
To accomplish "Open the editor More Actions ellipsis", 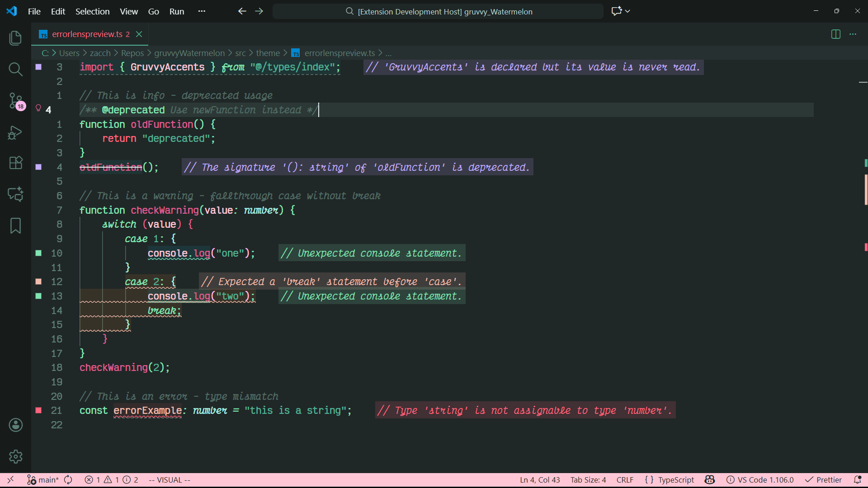I will click(x=853, y=34).
